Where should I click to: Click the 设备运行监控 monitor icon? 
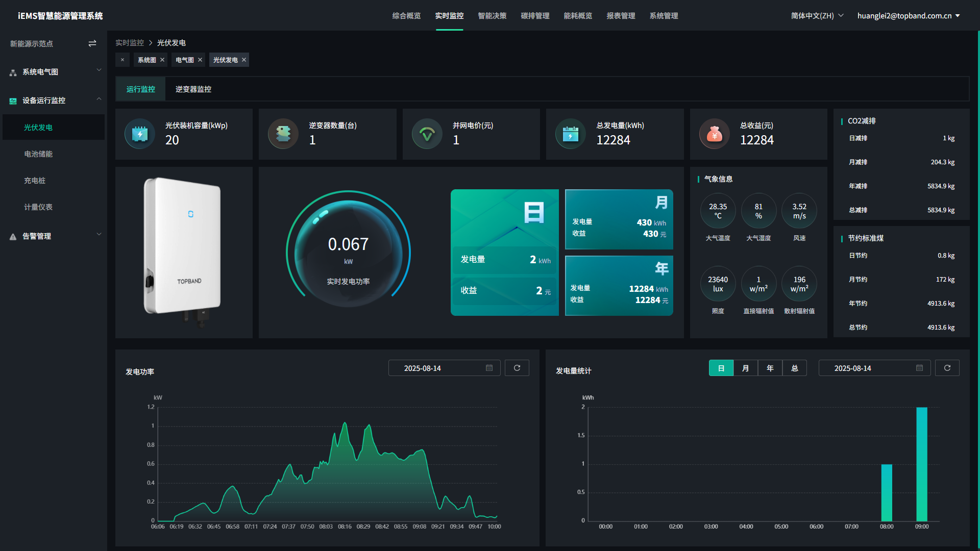pyautogui.click(x=13, y=101)
